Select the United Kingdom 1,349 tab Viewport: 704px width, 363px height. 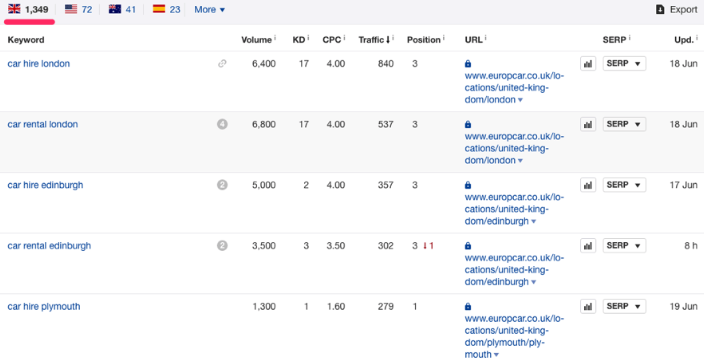click(28, 9)
